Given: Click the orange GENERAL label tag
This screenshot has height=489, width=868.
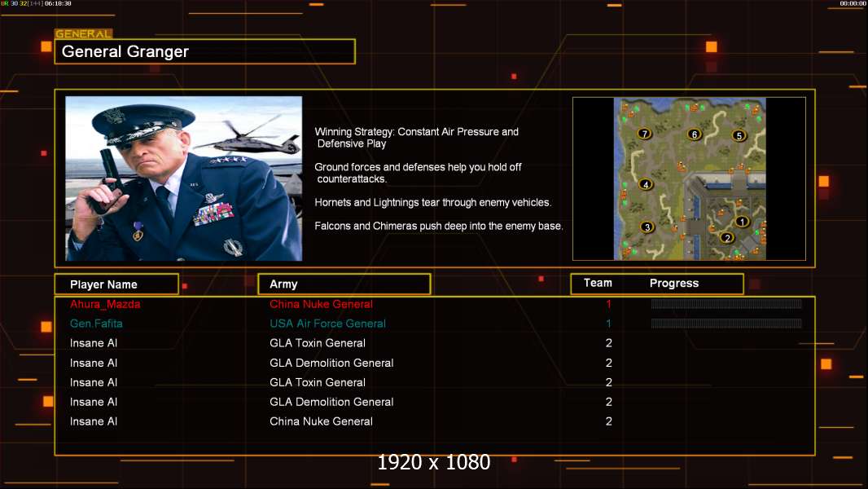Looking at the screenshot, I should (83, 34).
